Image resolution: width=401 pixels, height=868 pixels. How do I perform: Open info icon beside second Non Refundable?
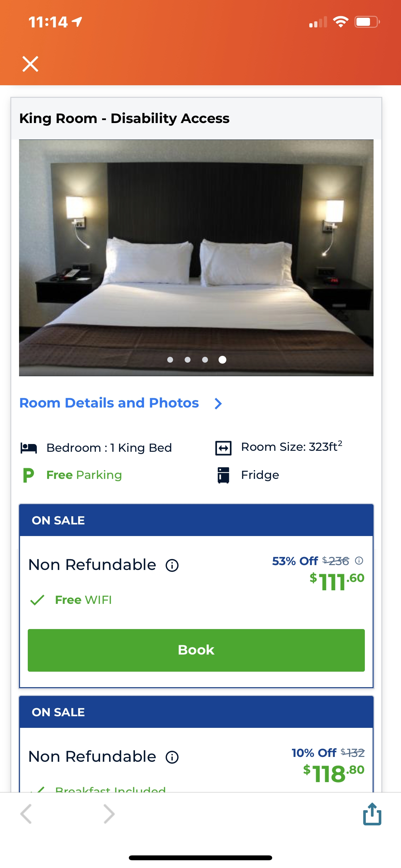[172, 757]
